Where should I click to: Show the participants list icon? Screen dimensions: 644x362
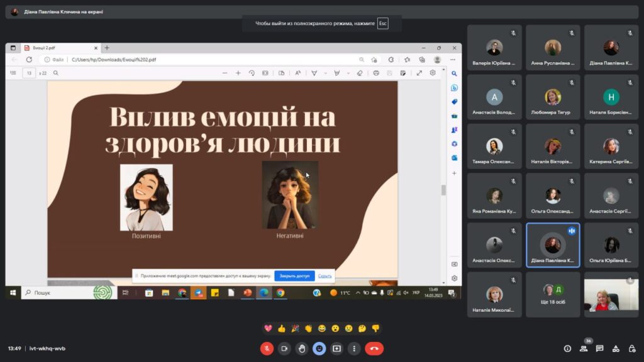[x=584, y=348]
